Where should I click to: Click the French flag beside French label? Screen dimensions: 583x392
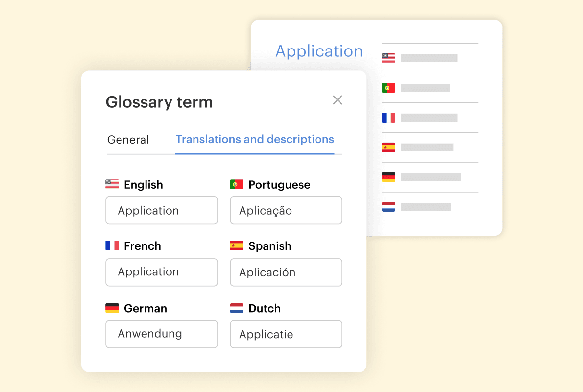coord(112,246)
